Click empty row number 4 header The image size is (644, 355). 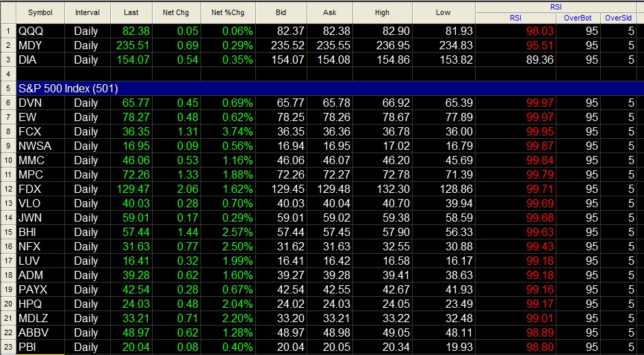coord(8,74)
